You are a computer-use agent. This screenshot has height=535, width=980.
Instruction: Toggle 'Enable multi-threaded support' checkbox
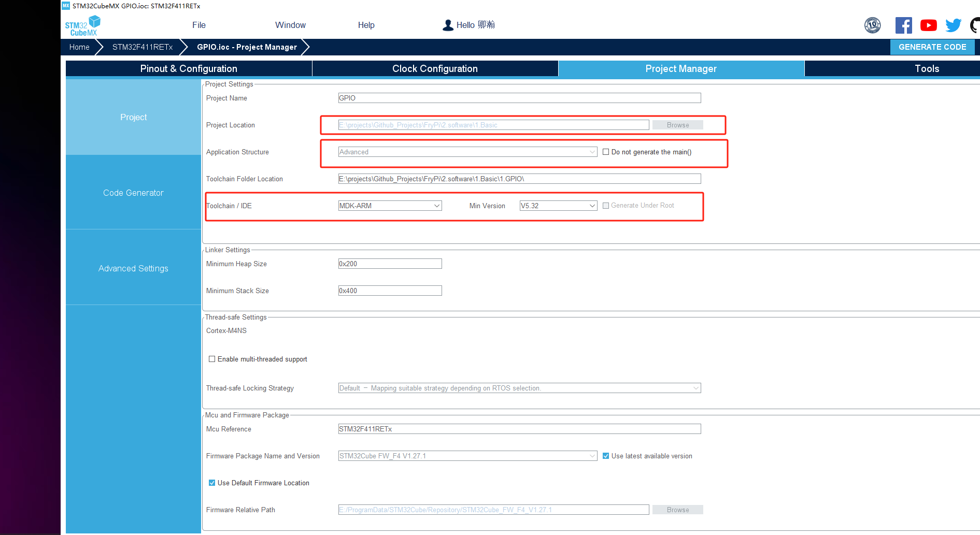click(212, 359)
